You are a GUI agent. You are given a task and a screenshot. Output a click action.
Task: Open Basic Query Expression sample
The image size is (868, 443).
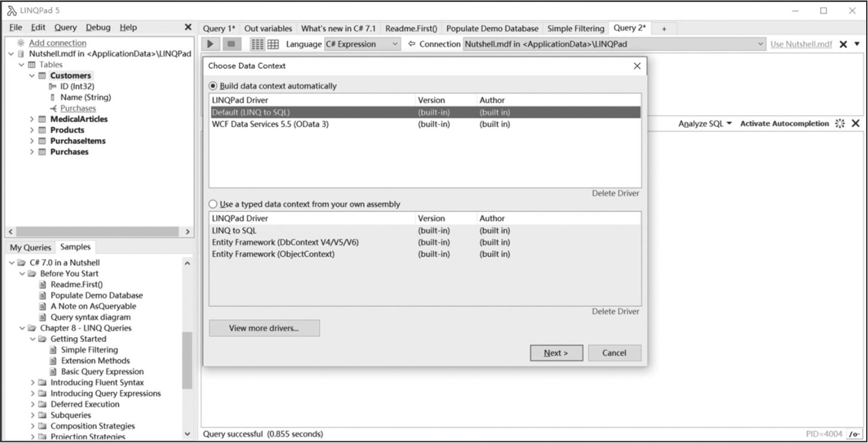pos(102,372)
